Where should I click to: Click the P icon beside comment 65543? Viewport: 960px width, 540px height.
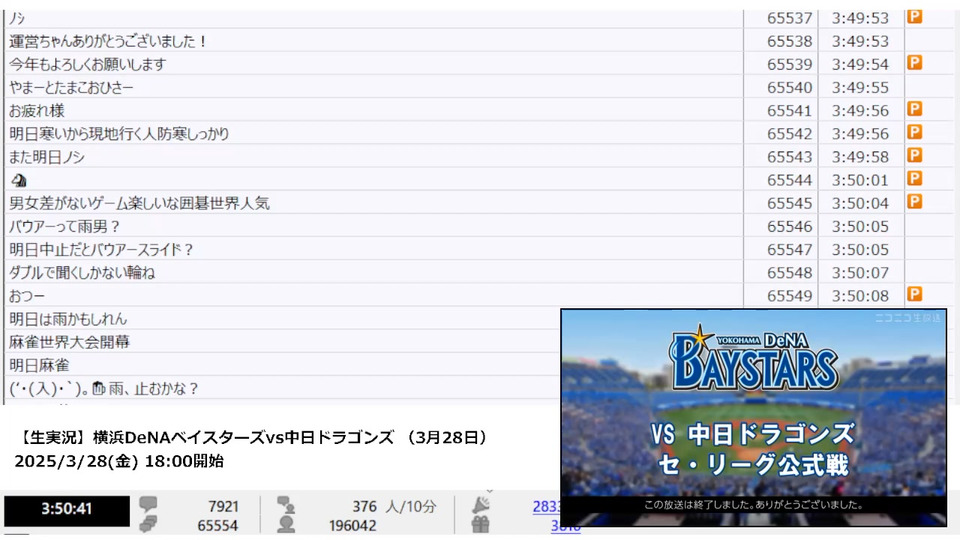pyautogui.click(x=915, y=156)
